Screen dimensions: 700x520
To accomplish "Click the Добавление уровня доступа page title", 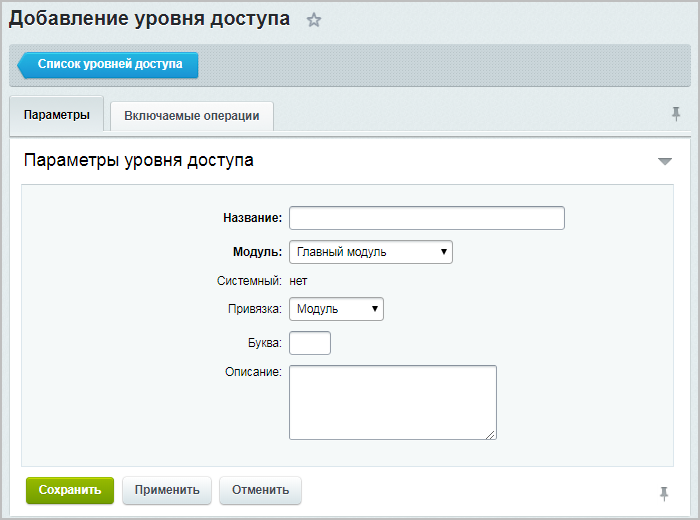I will click(x=150, y=19).
